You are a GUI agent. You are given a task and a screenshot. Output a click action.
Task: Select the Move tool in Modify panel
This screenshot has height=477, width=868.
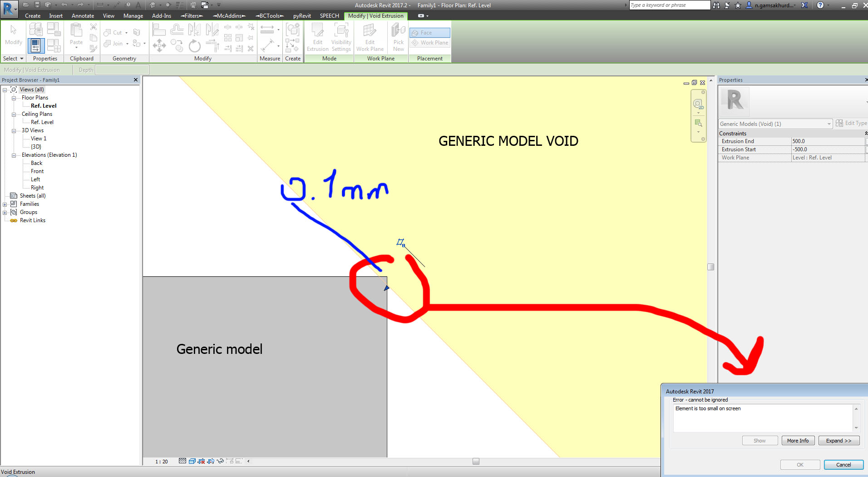click(159, 45)
